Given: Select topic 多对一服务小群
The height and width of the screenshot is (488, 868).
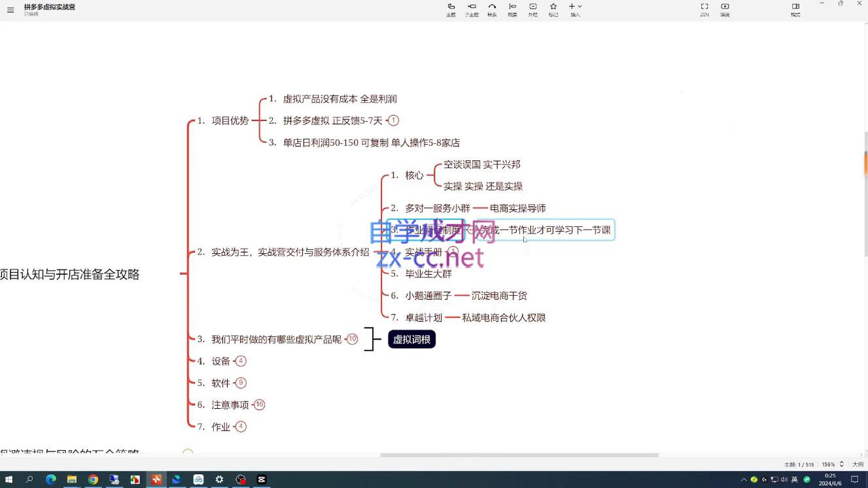Looking at the screenshot, I should click(x=437, y=208).
